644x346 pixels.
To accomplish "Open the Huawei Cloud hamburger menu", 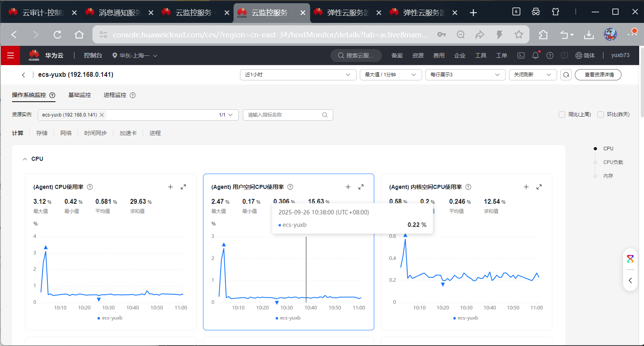I will click(x=10, y=55).
